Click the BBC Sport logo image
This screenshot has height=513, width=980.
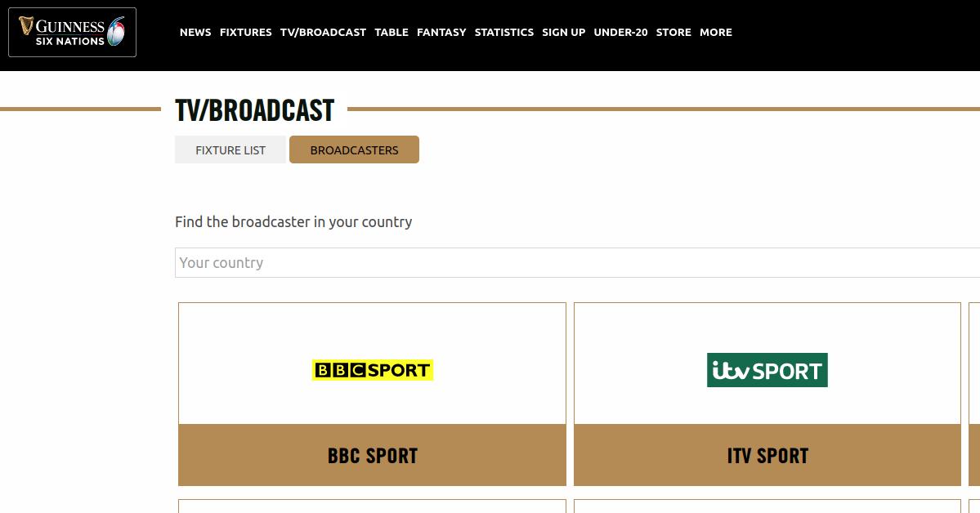[373, 370]
